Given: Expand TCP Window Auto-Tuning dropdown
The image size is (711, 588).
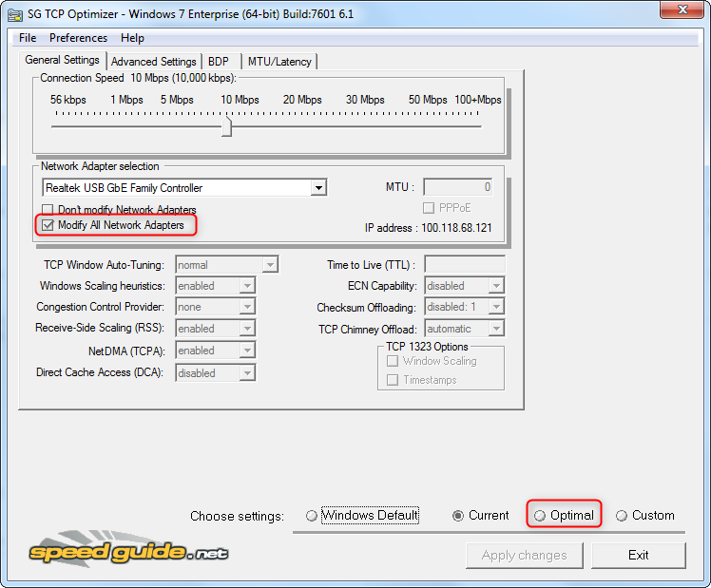Looking at the screenshot, I should pyautogui.click(x=270, y=265).
